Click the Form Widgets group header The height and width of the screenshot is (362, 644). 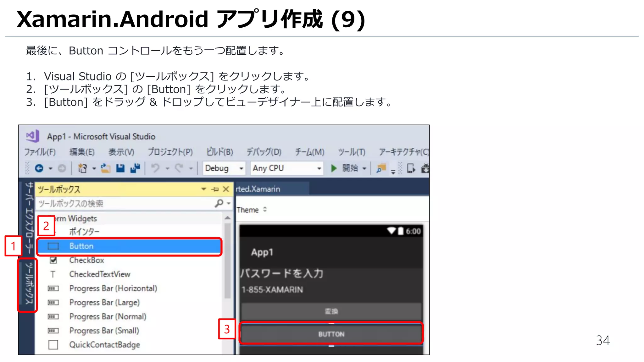coord(129,218)
